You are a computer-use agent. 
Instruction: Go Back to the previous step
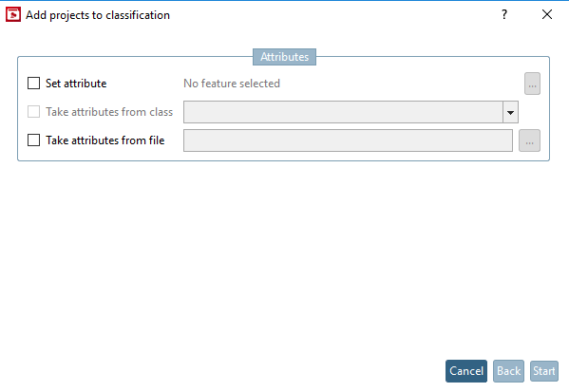508,371
